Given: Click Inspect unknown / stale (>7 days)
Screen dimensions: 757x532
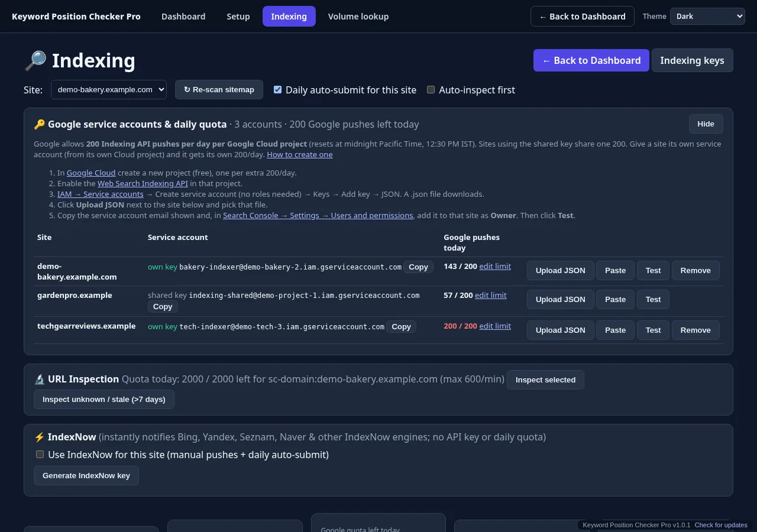Looking at the screenshot, I should pyautogui.click(x=104, y=399).
